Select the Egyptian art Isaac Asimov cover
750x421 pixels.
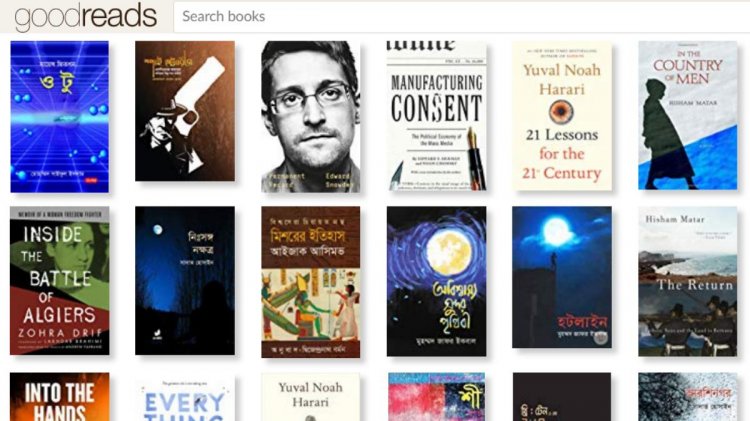(x=310, y=282)
